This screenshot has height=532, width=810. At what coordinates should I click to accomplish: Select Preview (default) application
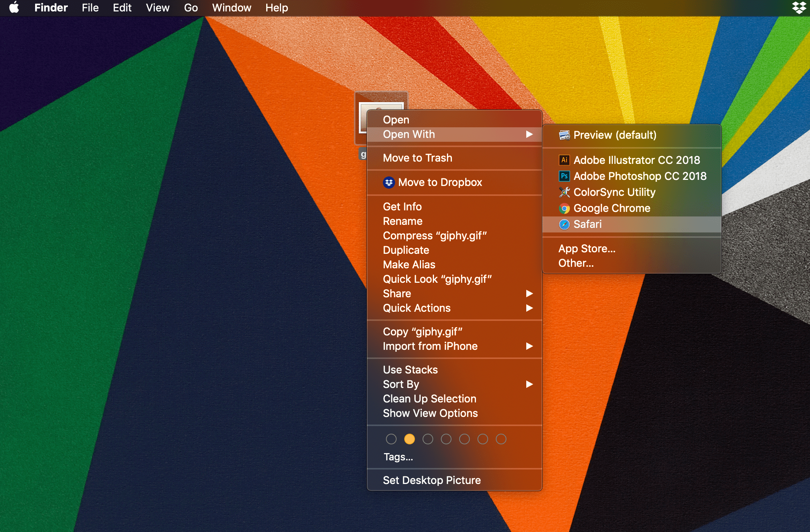coord(616,135)
